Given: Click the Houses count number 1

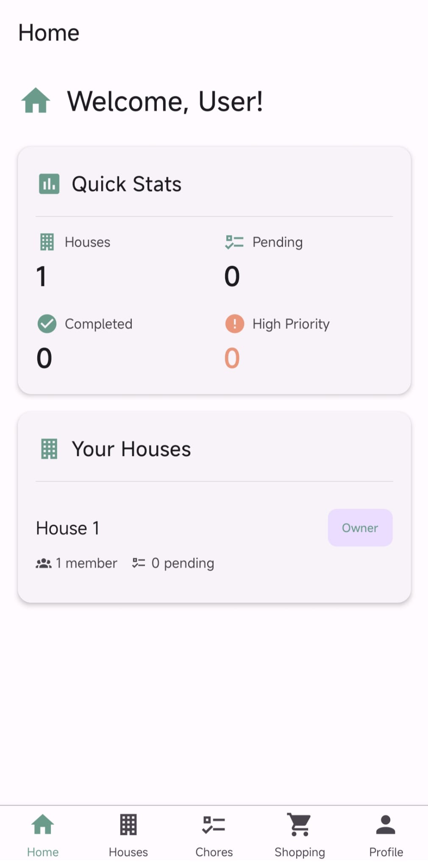Looking at the screenshot, I should (x=41, y=276).
